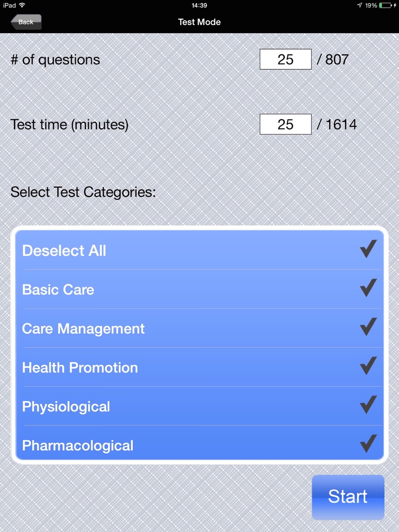Pick the Physiological category label
Viewport: 399px width, 532px height.
point(66,407)
